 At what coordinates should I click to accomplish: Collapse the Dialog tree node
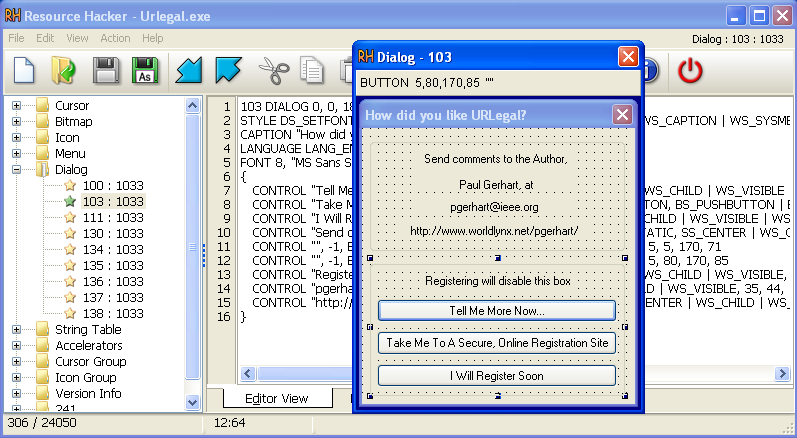point(16,170)
